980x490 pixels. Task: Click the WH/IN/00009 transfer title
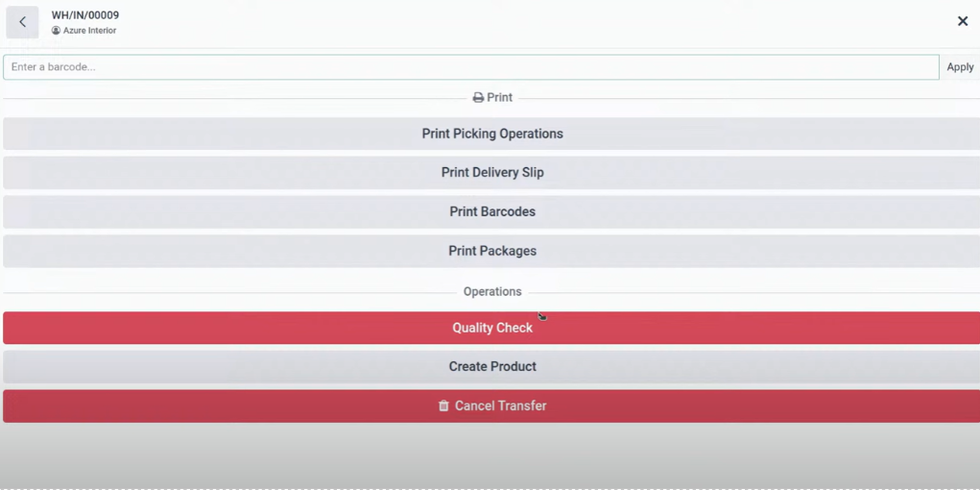click(x=85, y=15)
